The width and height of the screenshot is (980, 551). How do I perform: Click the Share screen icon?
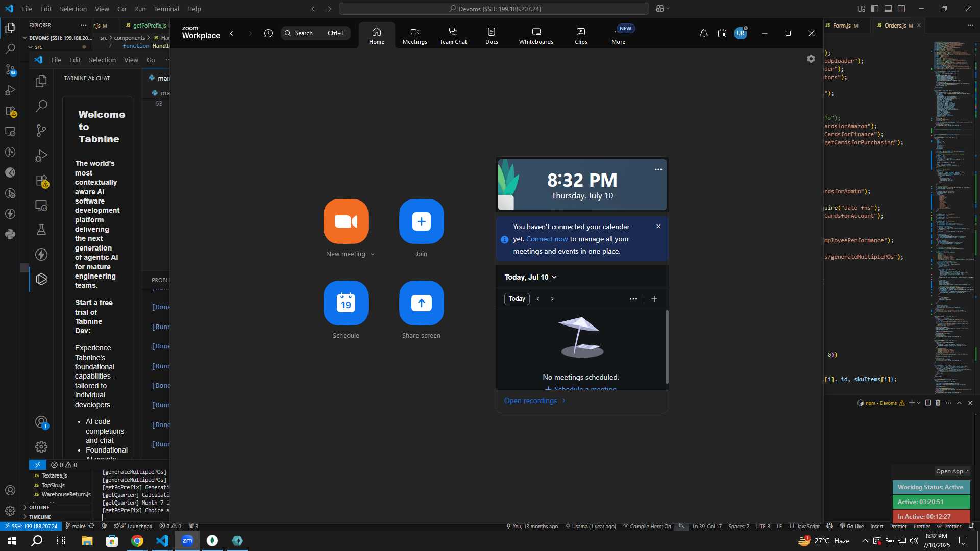(x=421, y=303)
